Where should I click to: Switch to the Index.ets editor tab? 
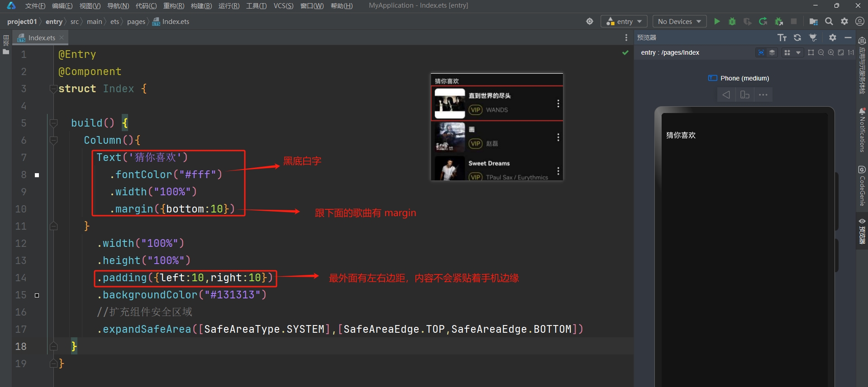pyautogui.click(x=41, y=38)
